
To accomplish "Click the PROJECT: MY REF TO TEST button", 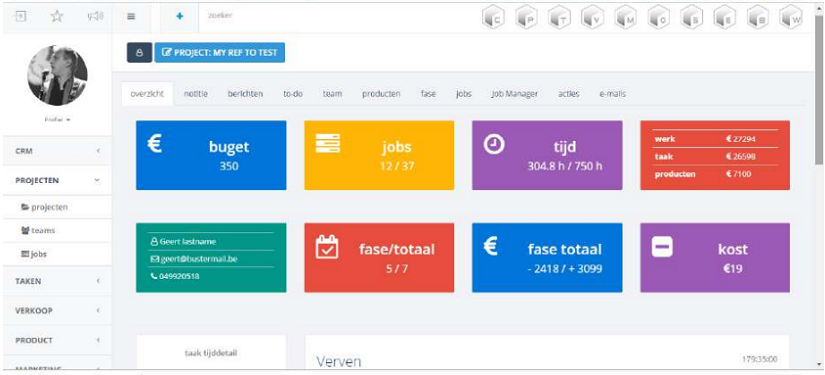I will click(219, 53).
